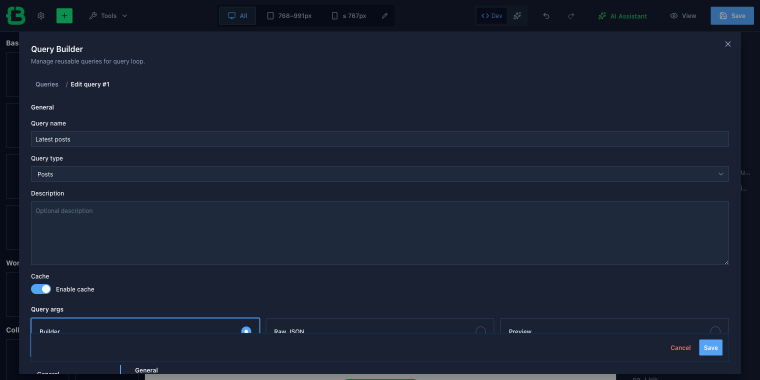The image size is (760, 380).
Task: Select the Raw JSON query args option
Action: [380, 326]
